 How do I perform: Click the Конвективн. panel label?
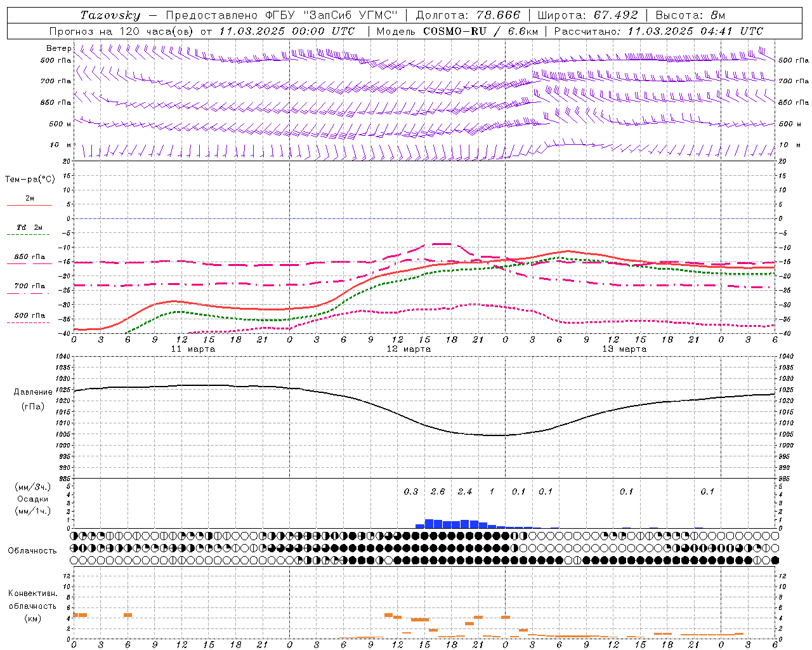32,594
